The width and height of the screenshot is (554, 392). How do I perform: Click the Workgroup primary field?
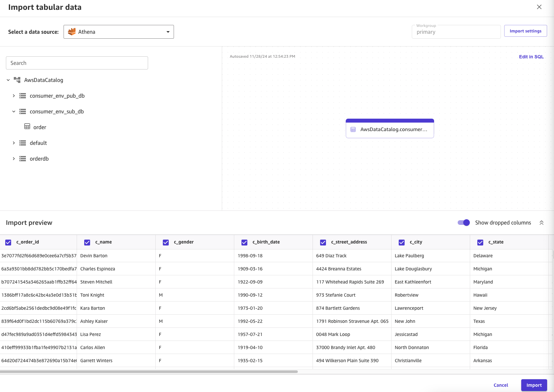[x=456, y=32]
